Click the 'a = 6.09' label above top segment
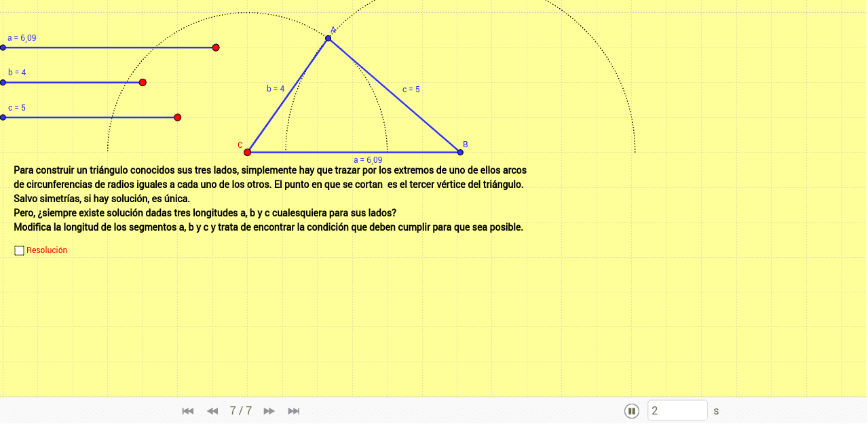Screen dimensions: 868x424 (x=22, y=38)
